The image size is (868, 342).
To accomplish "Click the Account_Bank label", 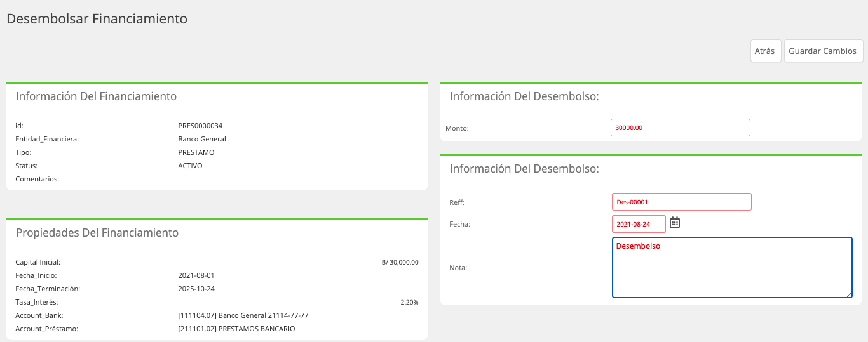I will click(x=39, y=315).
